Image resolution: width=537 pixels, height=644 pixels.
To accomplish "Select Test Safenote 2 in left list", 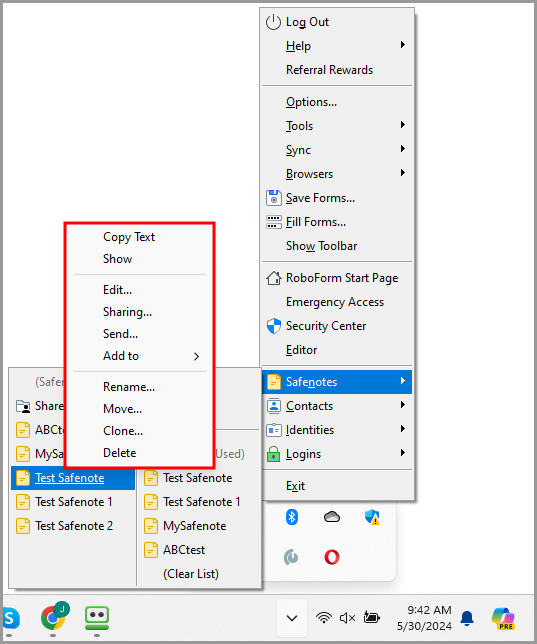I will pyautogui.click(x=73, y=526).
